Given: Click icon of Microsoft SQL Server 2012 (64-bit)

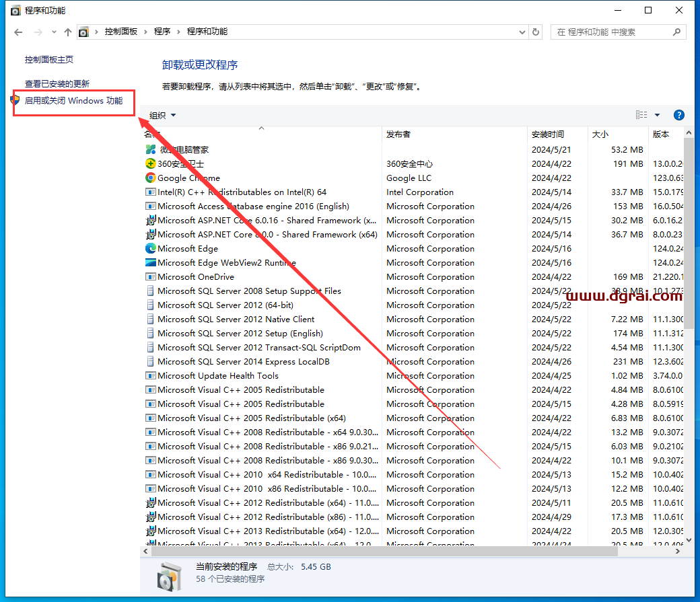Looking at the screenshot, I should coord(151,305).
